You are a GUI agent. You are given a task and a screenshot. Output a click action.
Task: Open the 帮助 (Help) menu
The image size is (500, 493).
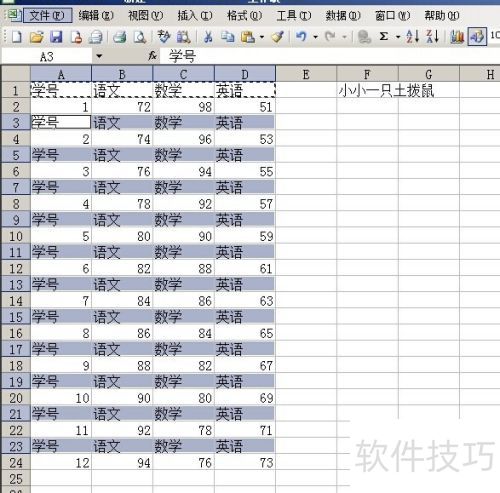point(442,15)
